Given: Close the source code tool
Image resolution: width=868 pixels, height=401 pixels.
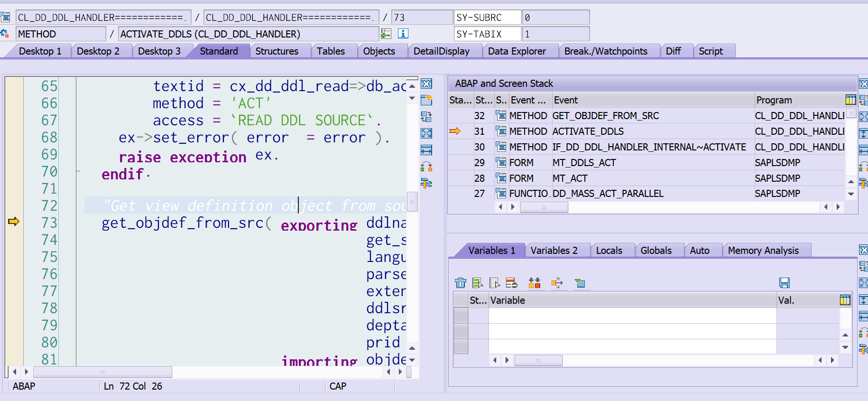Looking at the screenshot, I should [x=426, y=84].
